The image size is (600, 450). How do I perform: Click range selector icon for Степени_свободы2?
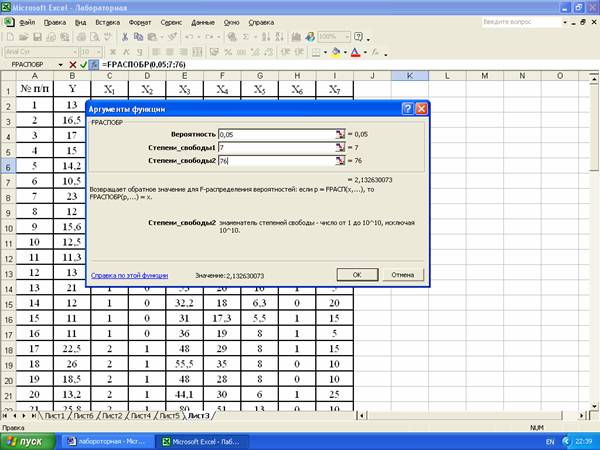pyautogui.click(x=341, y=160)
